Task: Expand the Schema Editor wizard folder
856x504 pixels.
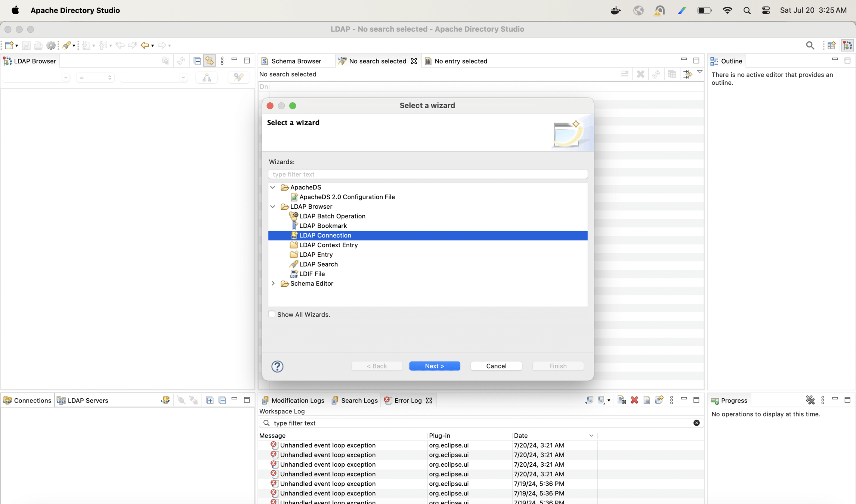Action: (x=273, y=283)
